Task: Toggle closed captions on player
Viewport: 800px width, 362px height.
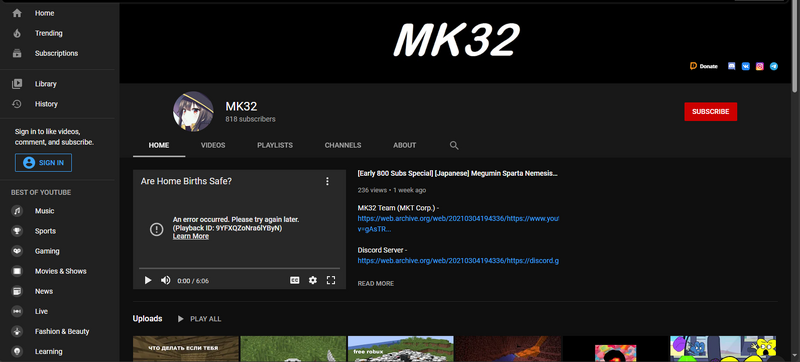Action: click(x=294, y=280)
